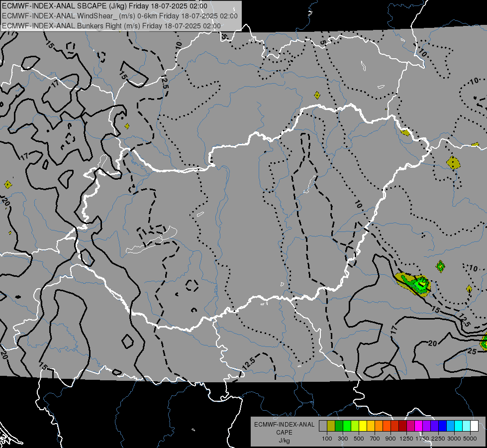This screenshot has width=487, height=448.
Task: Click the legend tick label 1250
Action: point(406,439)
